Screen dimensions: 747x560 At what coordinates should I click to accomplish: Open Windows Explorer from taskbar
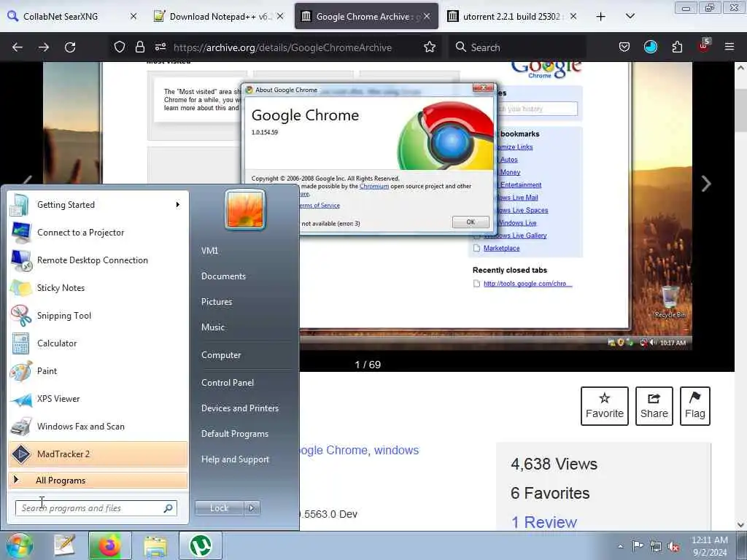pyautogui.click(x=155, y=545)
